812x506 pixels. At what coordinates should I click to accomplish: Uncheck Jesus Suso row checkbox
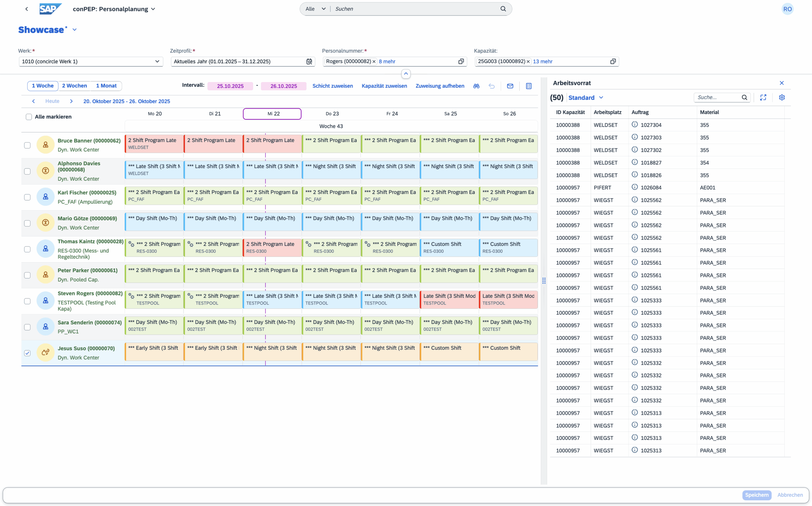tap(28, 353)
